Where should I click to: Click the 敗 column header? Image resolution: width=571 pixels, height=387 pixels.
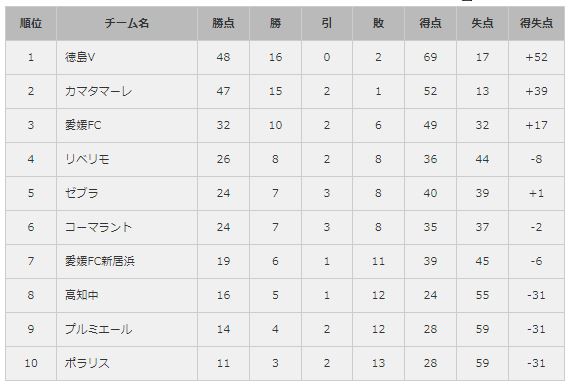[x=378, y=23]
